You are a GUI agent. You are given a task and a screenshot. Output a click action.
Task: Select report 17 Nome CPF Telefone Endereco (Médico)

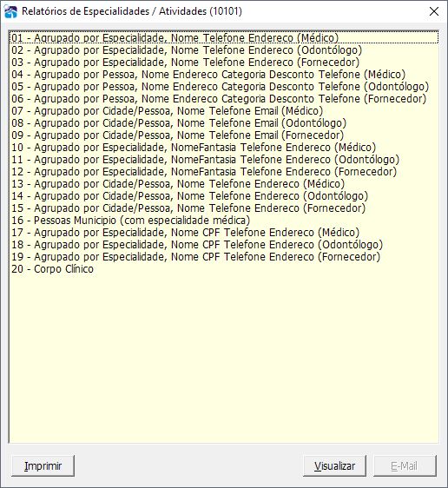click(x=224, y=232)
